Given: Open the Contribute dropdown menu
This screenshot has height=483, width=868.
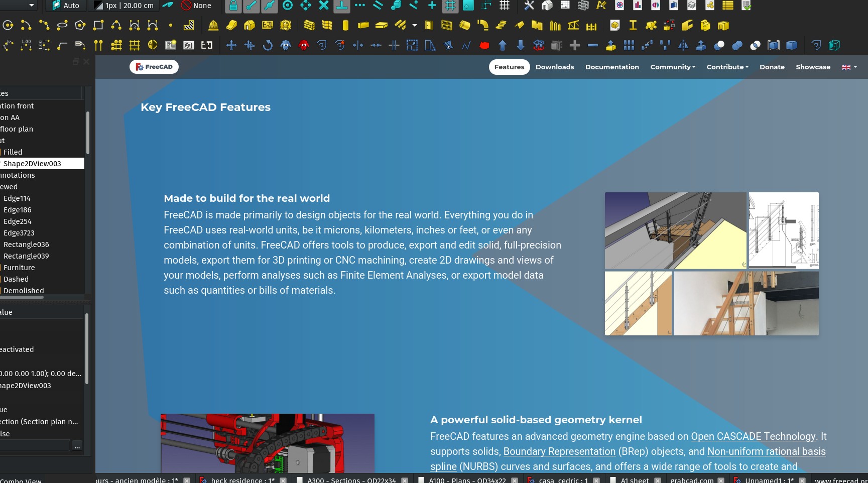Looking at the screenshot, I should (x=727, y=67).
